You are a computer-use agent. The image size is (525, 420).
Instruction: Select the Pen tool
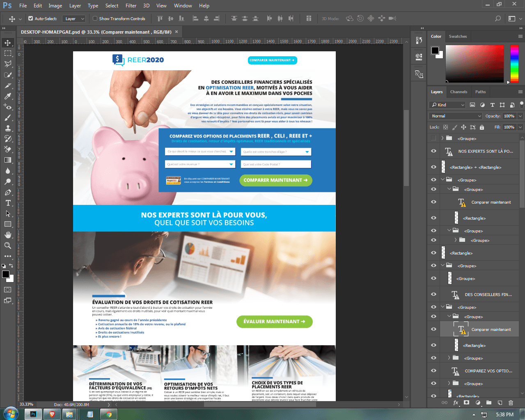8,192
